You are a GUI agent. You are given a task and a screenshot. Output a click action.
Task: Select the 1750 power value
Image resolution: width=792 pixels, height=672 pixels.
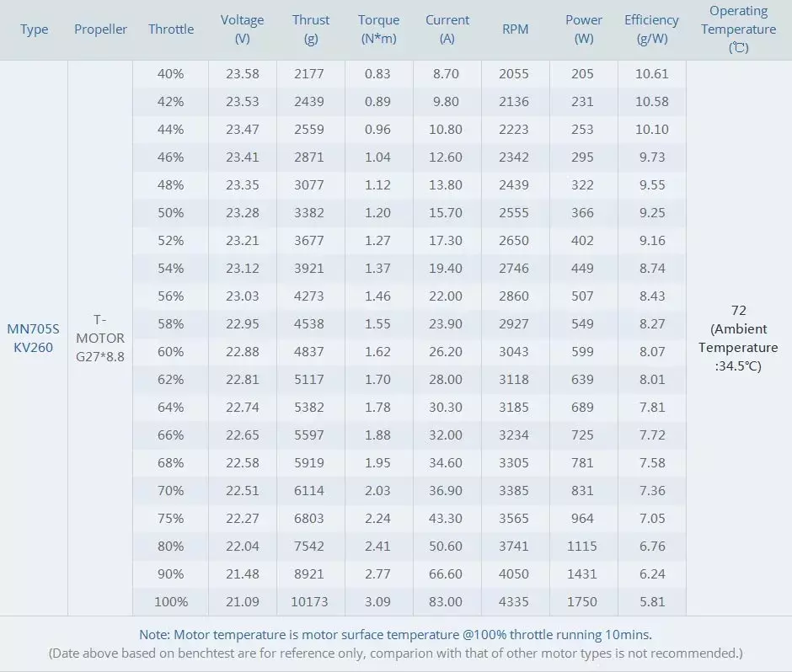pyautogui.click(x=582, y=602)
